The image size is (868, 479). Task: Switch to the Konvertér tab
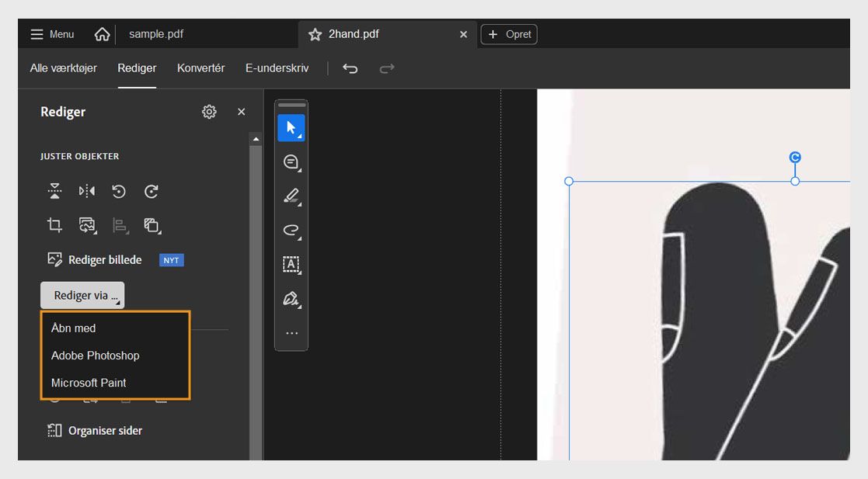click(x=200, y=68)
